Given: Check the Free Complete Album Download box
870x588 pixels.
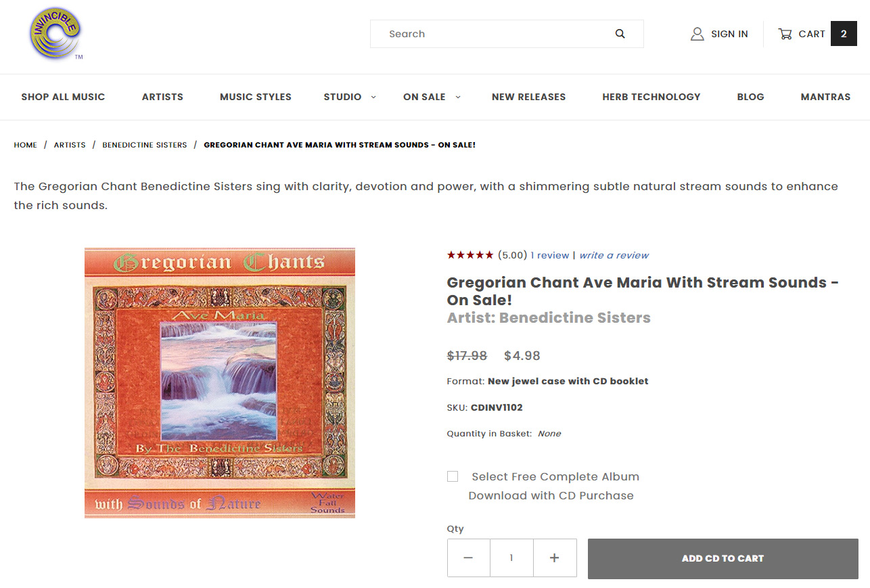Looking at the screenshot, I should click(x=453, y=476).
